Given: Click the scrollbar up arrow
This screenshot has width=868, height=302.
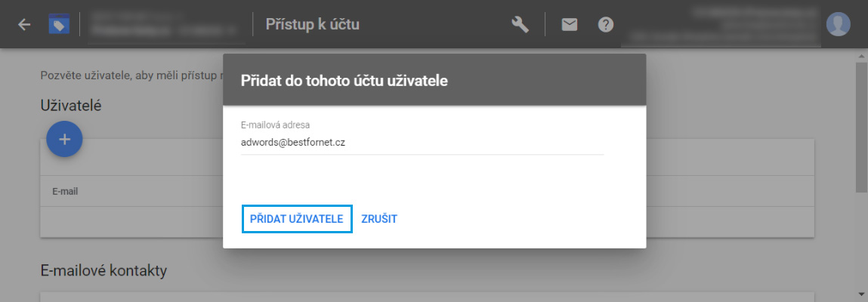Looking at the screenshot, I should 862,57.
